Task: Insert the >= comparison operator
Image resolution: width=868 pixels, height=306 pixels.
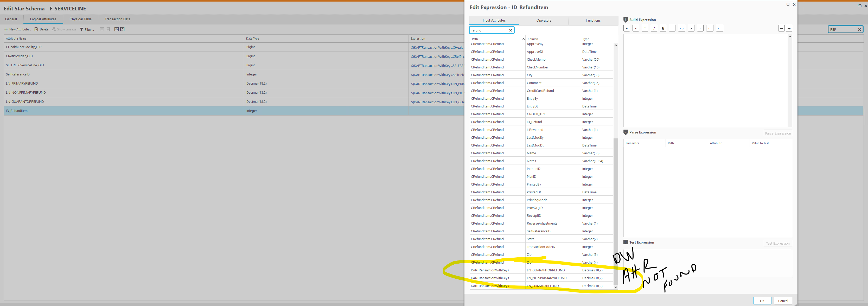Action: click(x=709, y=28)
